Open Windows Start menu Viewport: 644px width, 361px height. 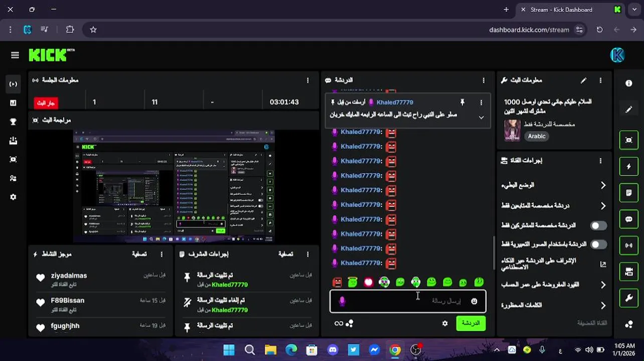click(229, 350)
